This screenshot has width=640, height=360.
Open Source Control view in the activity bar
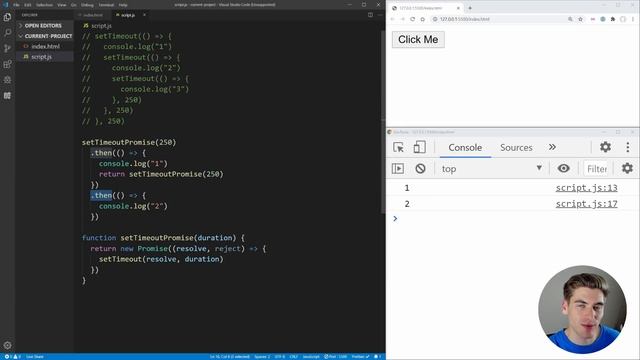coord(7,48)
